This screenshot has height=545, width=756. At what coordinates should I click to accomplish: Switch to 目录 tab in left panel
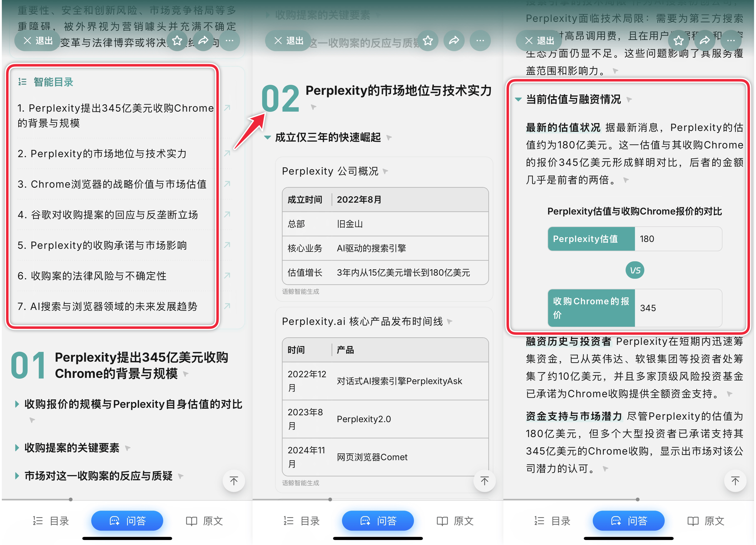pyautogui.click(x=51, y=521)
